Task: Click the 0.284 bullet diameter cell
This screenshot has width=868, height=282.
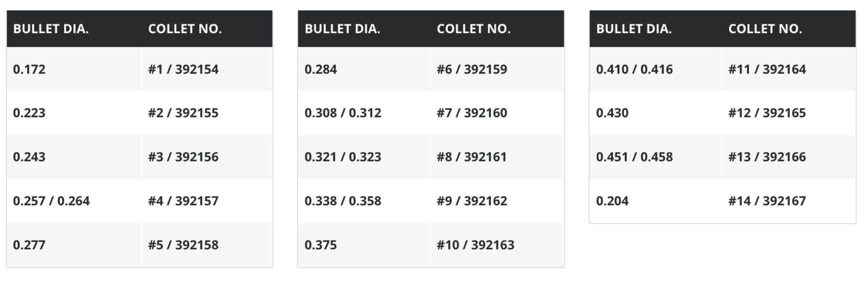Action: (x=364, y=69)
